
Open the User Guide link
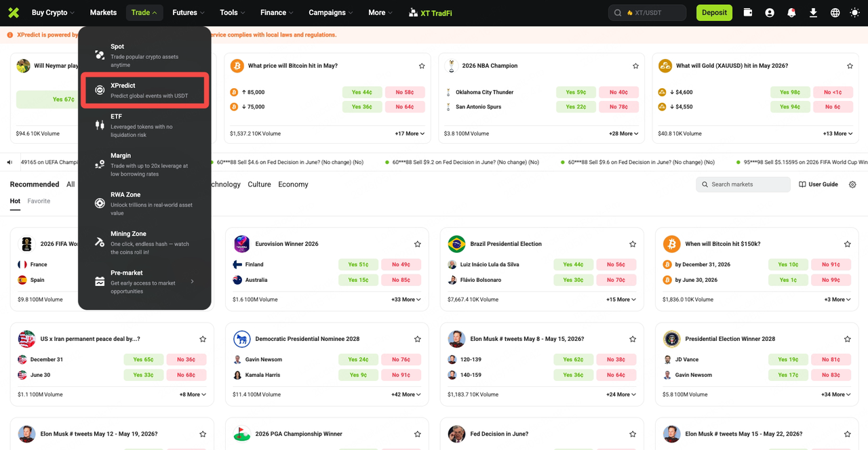coord(818,184)
